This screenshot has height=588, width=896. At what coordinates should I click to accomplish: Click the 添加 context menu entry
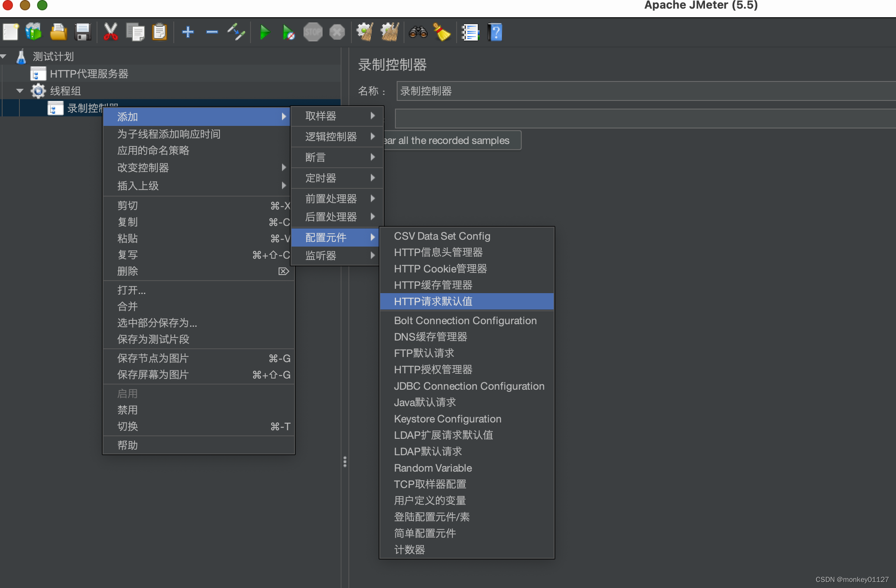pyautogui.click(x=196, y=117)
